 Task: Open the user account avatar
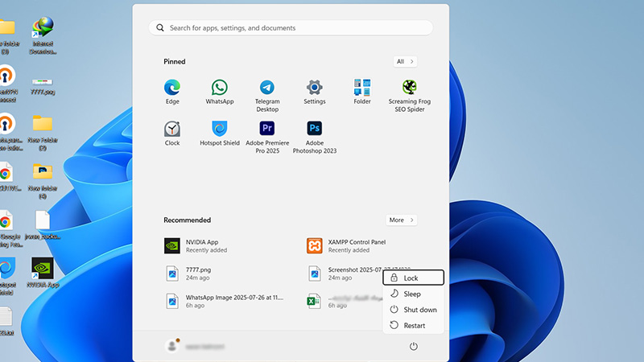click(x=172, y=346)
